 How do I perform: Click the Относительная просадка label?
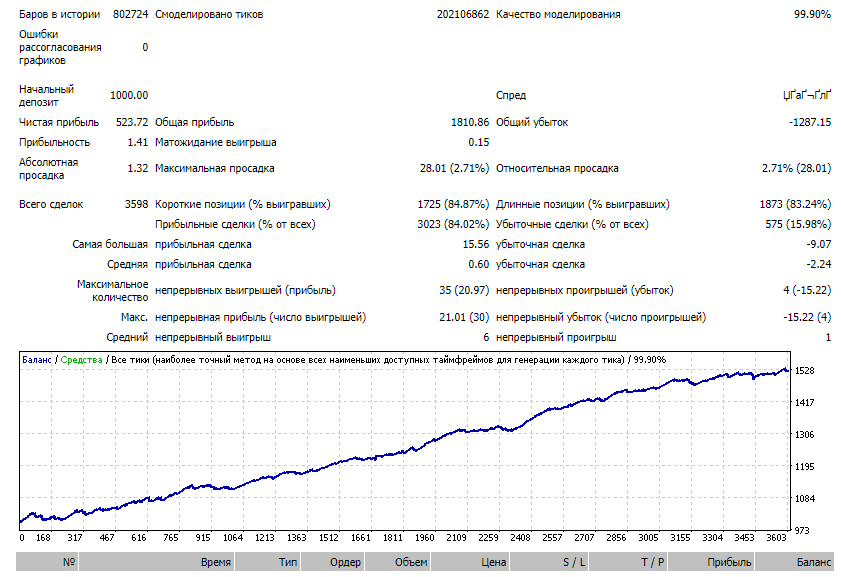tap(557, 168)
